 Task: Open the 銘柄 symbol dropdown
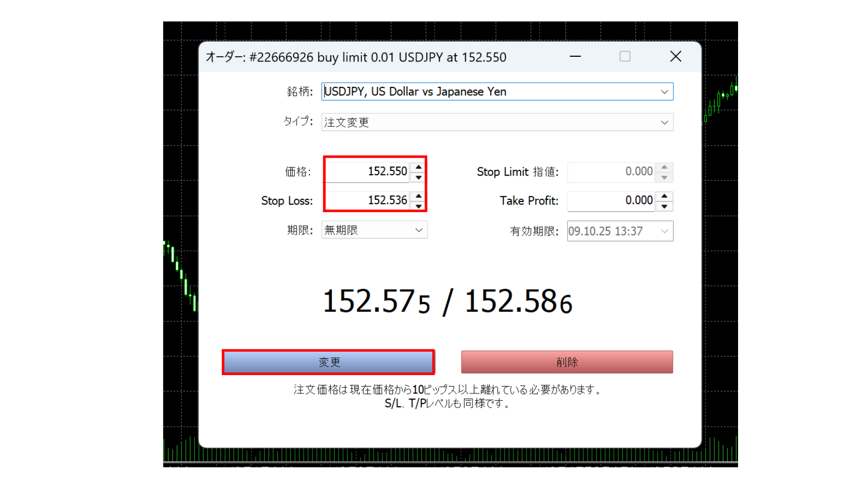[x=664, y=92]
